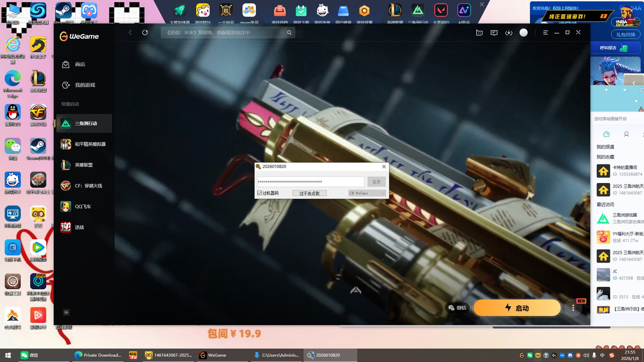The width and height of the screenshot is (644, 362).
Task: Select 和平精英模拟器 in quick launch list
Action: pyautogui.click(x=84, y=144)
